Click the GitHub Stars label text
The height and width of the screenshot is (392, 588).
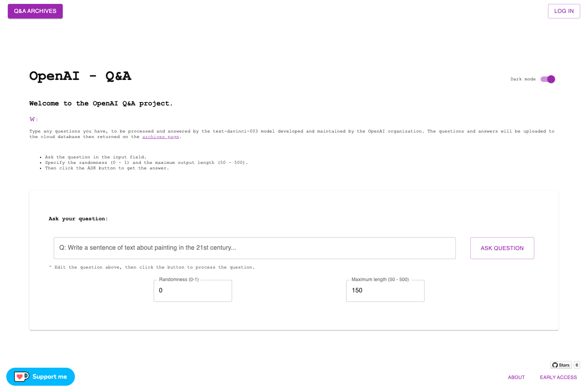564,365
